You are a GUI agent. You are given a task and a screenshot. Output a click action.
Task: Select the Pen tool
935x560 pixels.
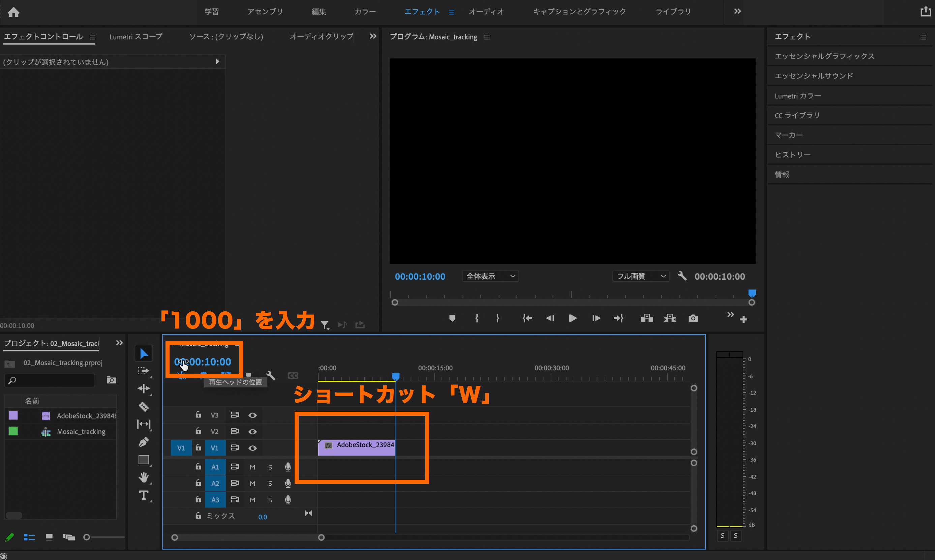144,442
